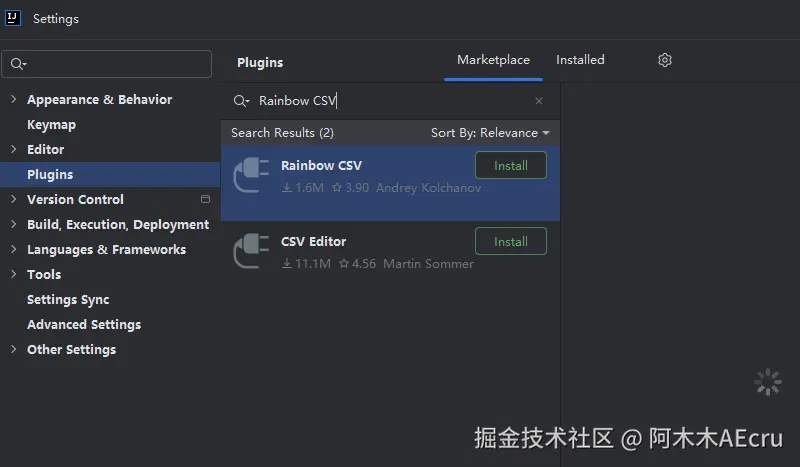The image size is (800, 467).
Task: Expand Appearance & Behavior section
Action: click(13, 99)
